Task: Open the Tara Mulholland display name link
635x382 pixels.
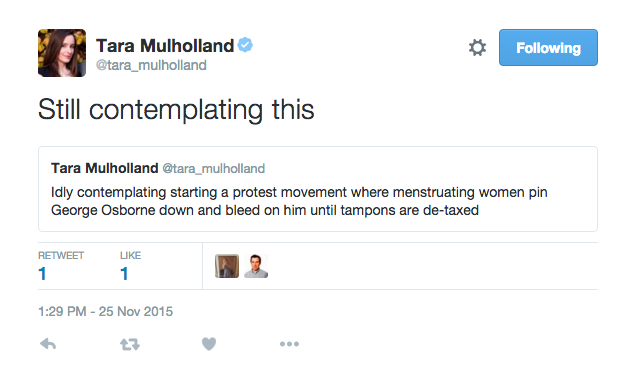Action: point(165,45)
